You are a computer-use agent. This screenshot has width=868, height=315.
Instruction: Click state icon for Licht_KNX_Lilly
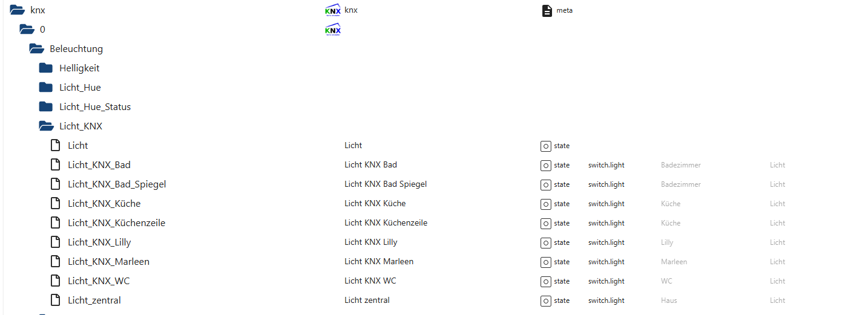[545, 242]
